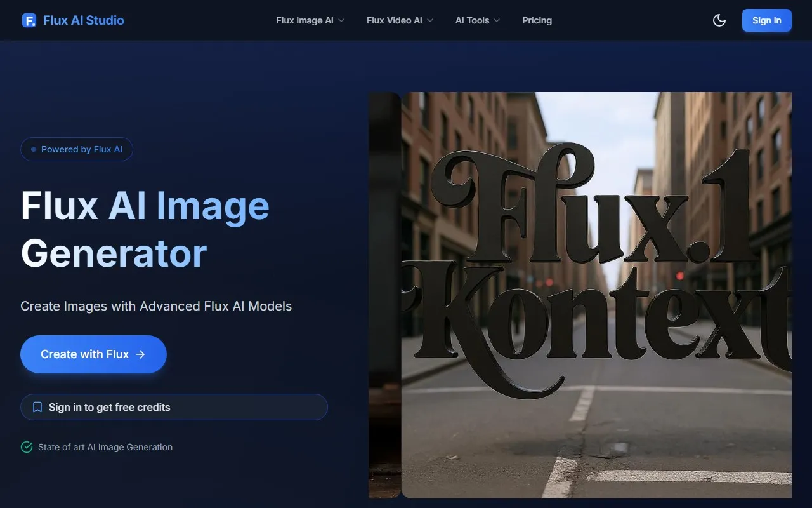Click the Powered by Flux AI badge
812x508 pixels.
[x=76, y=149]
